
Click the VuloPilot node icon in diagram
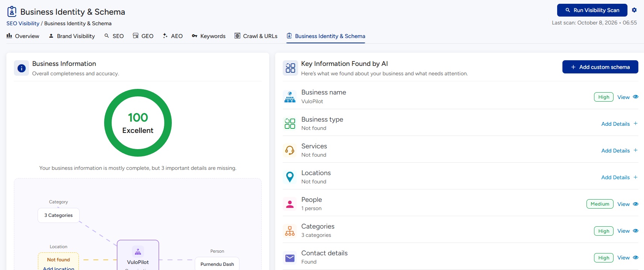click(138, 252)
